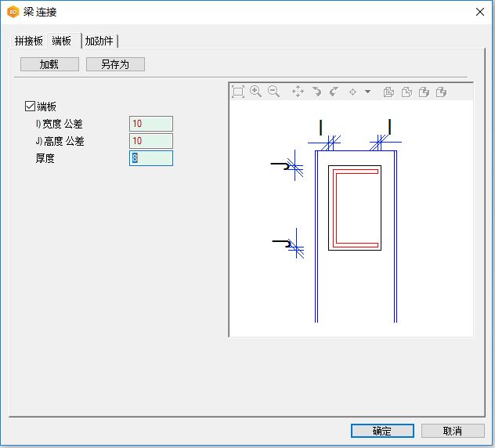495x448 pixels.
Task: Click the 另存为 button
Action: (115, 64)
